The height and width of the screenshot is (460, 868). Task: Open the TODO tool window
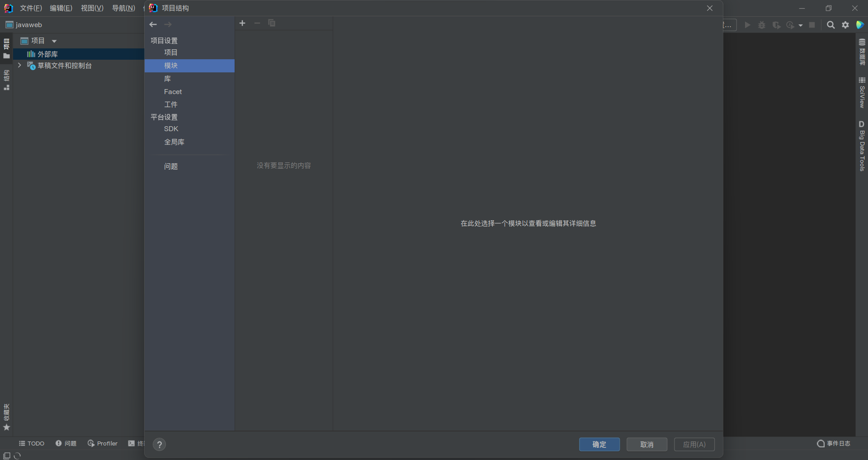[x=32, y=443]
